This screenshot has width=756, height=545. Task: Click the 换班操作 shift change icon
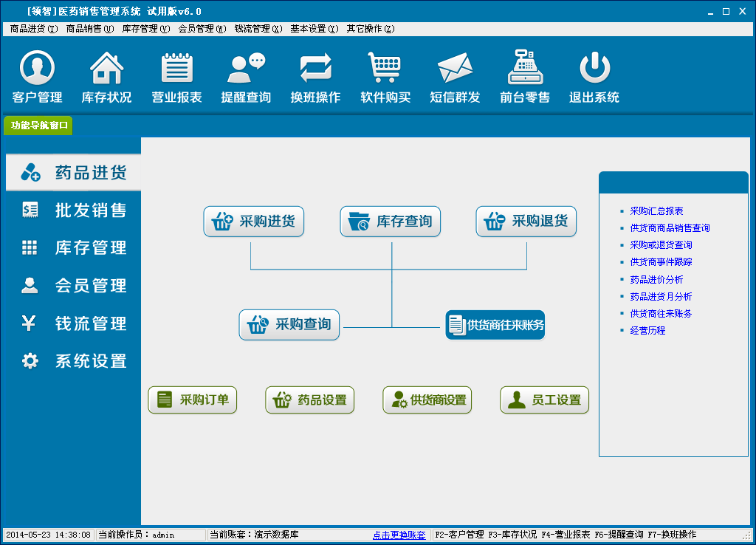(x=315, y=69)
